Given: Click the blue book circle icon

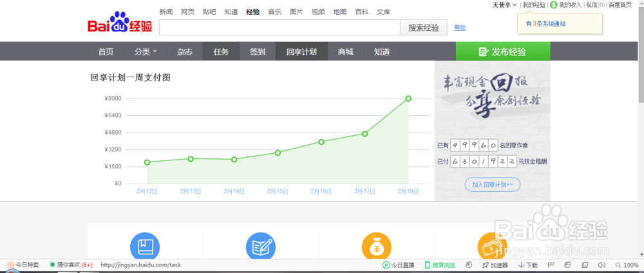Looking at the screenshot, I should click(145, 247).
